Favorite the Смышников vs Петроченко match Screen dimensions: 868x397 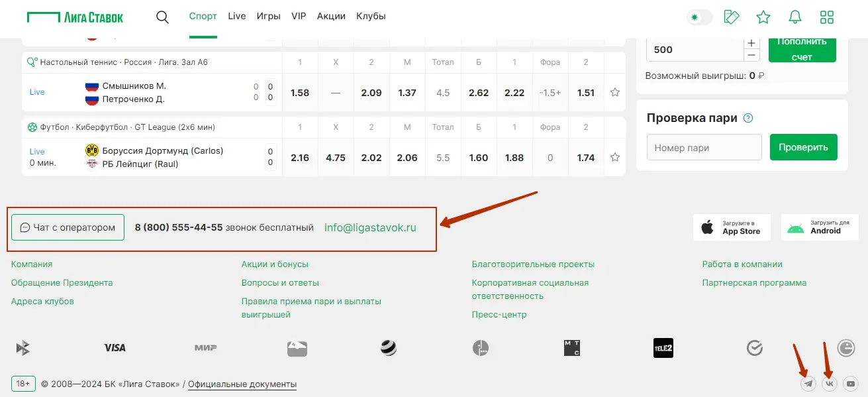pos(615,93)
